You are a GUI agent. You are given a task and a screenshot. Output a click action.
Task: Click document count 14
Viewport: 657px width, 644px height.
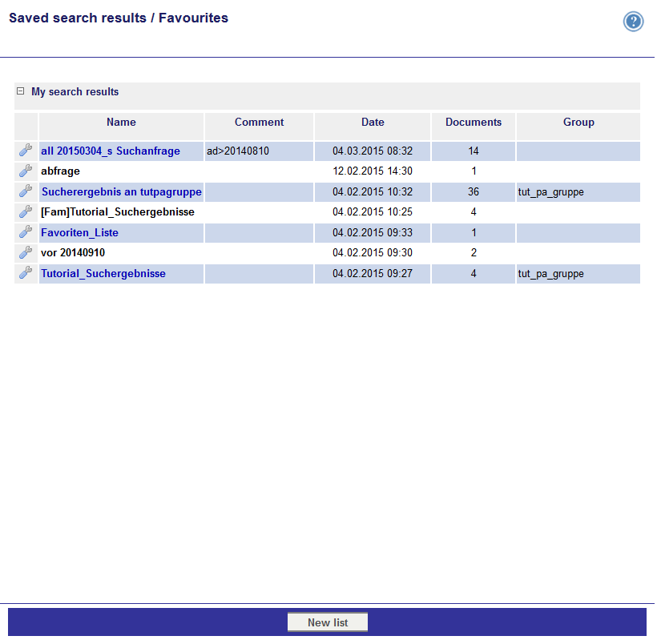tap(474, 151)
